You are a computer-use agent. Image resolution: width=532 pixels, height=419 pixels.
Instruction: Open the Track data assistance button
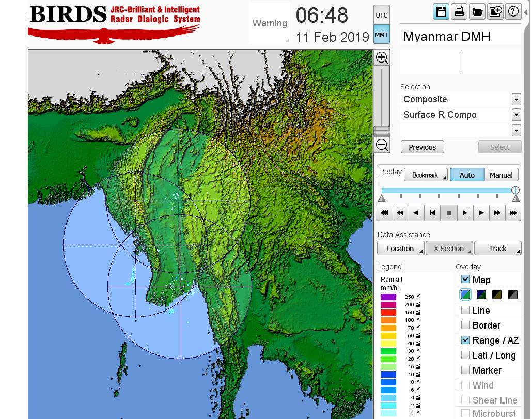497,249
